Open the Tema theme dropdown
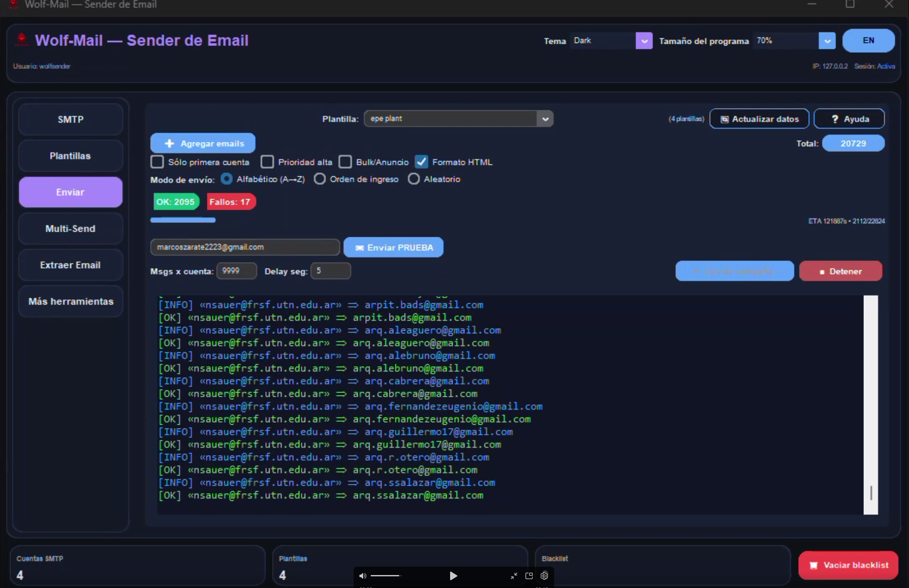 (x=644, y=41)
